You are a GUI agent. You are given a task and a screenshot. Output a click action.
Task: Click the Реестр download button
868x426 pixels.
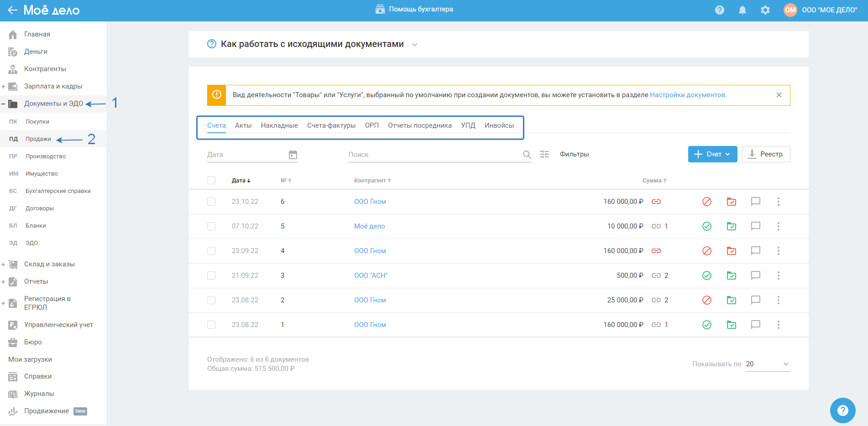(x=766, y=154)
